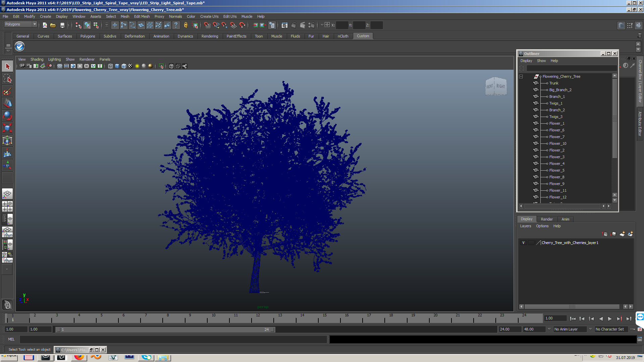Viewport: 644px width, 362px height.
Task: Toggle the Use All Lights yellow sphere
Action: 137,66
